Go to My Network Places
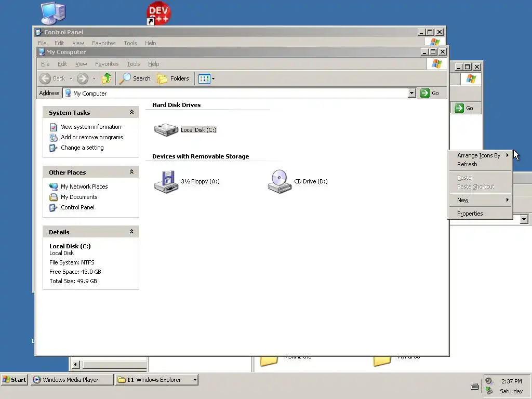Image resolution: width=532 pixels, height=399 pixels. coord(84,187)
